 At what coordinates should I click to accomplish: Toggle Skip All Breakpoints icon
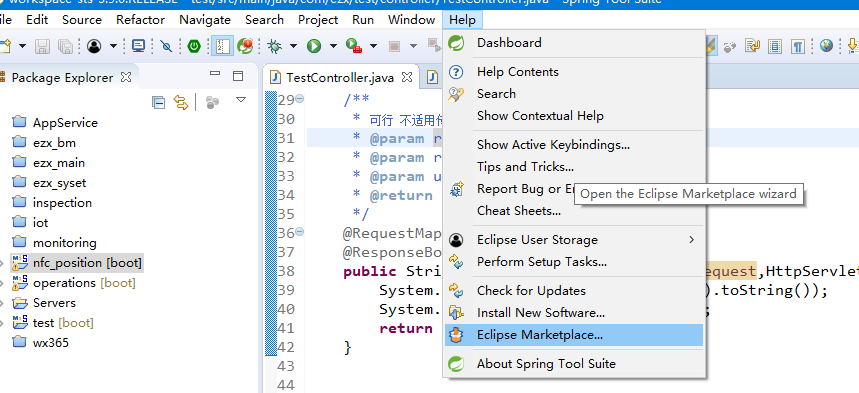(167, 47)
